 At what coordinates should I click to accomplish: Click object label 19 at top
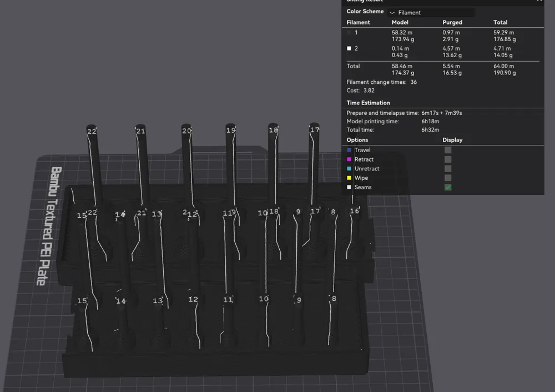click(231, 130)
